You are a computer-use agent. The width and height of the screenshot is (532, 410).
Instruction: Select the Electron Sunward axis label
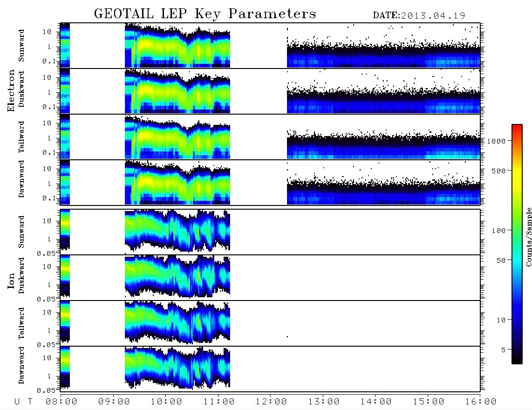point(21,46)
